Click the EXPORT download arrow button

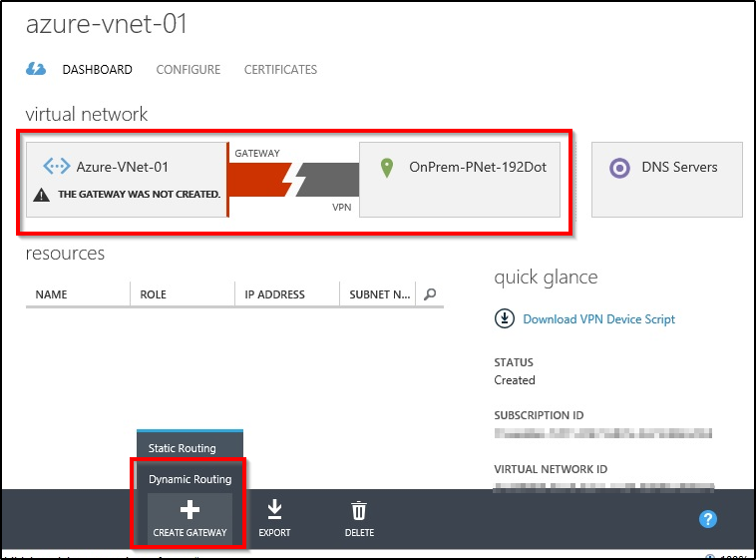(274, 518)
